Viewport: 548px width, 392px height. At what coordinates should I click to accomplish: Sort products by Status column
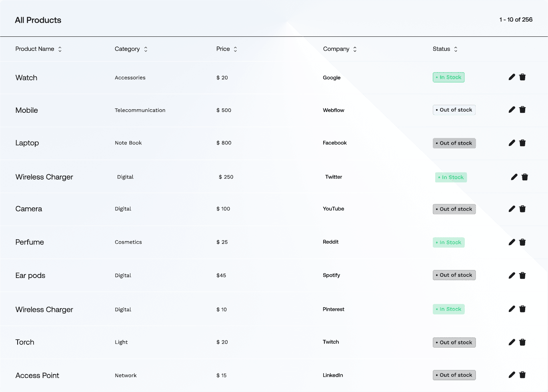click(456, 49)
